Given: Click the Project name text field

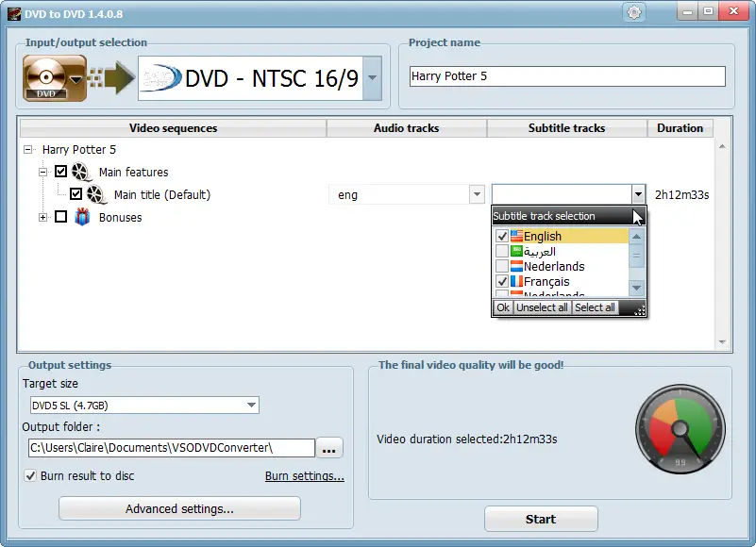Looking at the screenshot, I should 567,76.
